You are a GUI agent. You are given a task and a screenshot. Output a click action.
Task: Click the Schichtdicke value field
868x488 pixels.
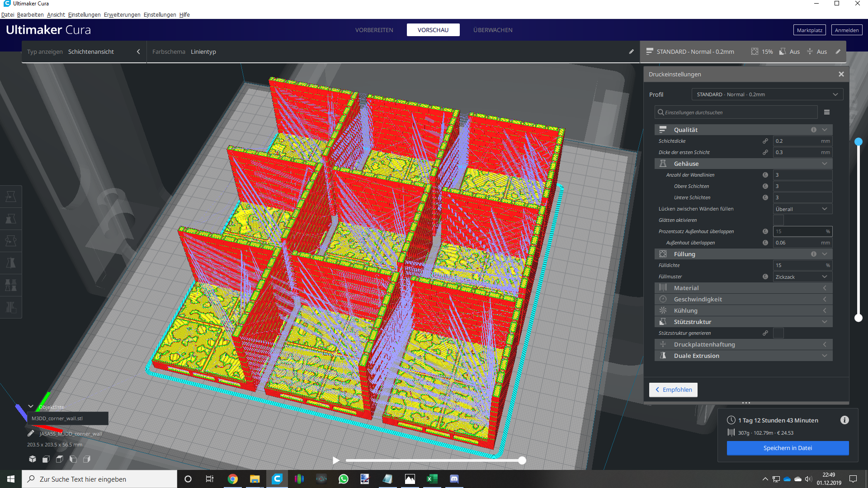802,141
